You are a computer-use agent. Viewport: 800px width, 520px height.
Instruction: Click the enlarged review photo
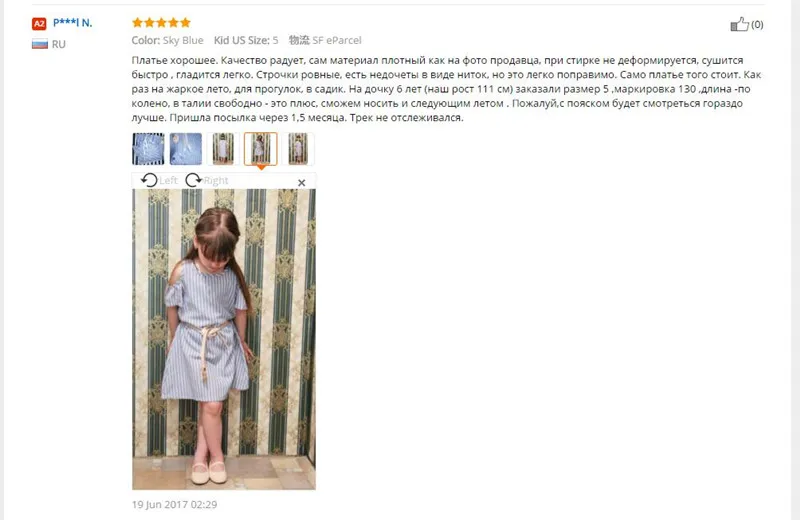tap(224, 339)
